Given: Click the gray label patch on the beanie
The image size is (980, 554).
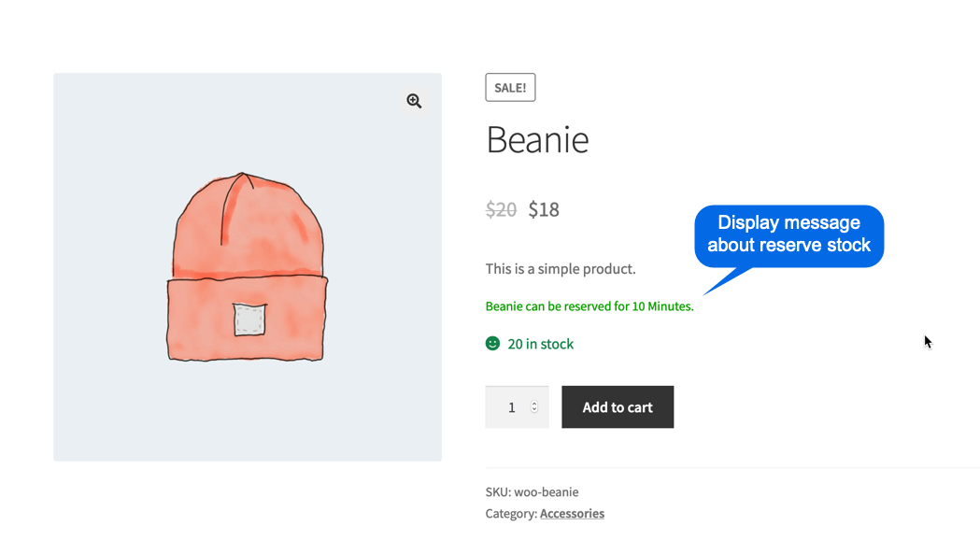Looking at the screenshot, I should 249,320.
